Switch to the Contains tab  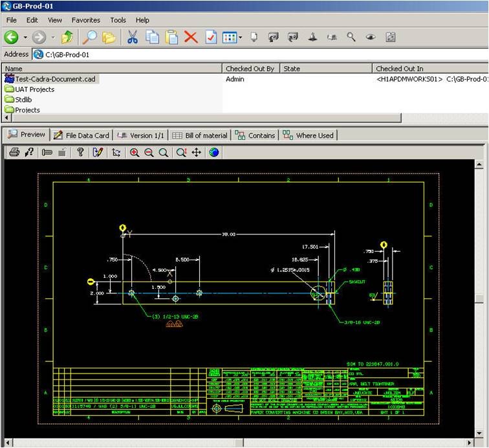(255, 135)
